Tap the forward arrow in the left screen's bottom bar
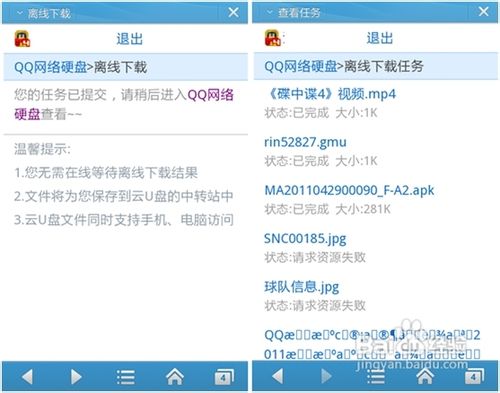This screenshot has width=500, height=393. [x=76, y=377]
